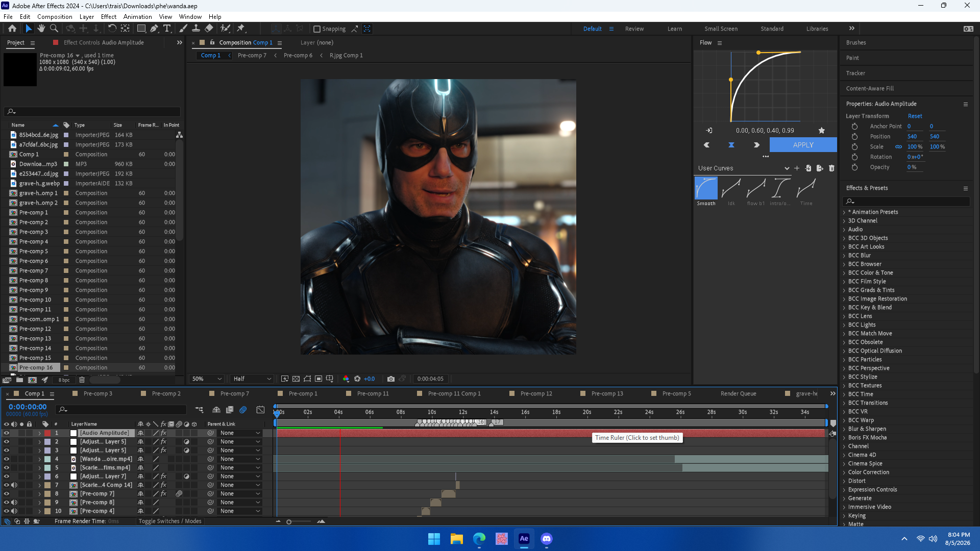Go to the Home screen icon

point(12,29)
